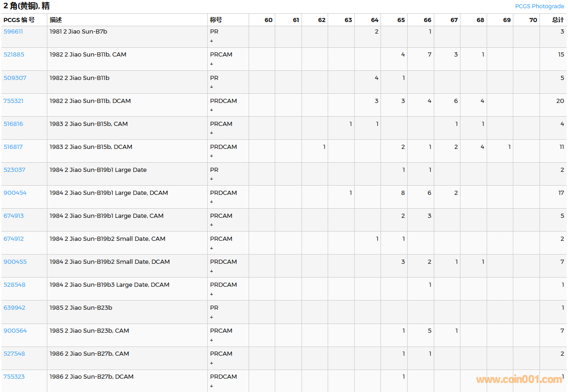Open PCGS number 755323 link
The height and width of the screenshot is (392, 568).
[14, 377]
